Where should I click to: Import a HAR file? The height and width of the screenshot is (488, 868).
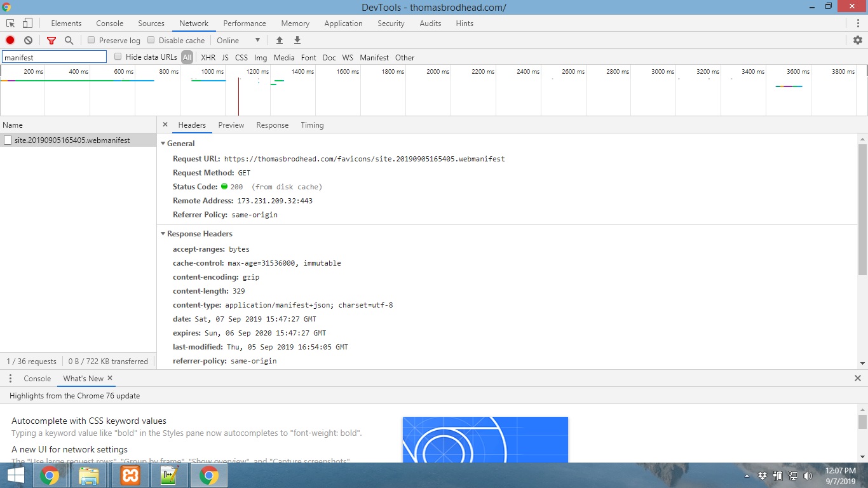pyautogui.click(x=280, y=39)
